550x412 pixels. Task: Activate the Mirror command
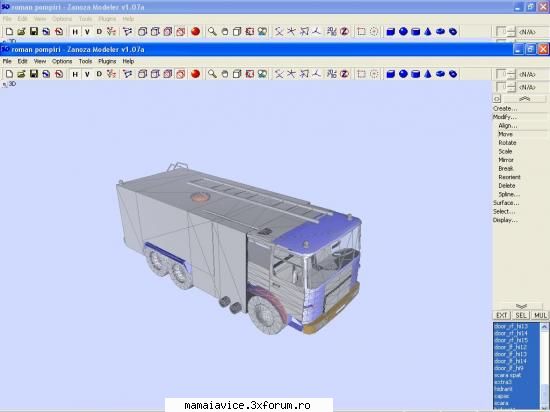click(x=506, y=160)
